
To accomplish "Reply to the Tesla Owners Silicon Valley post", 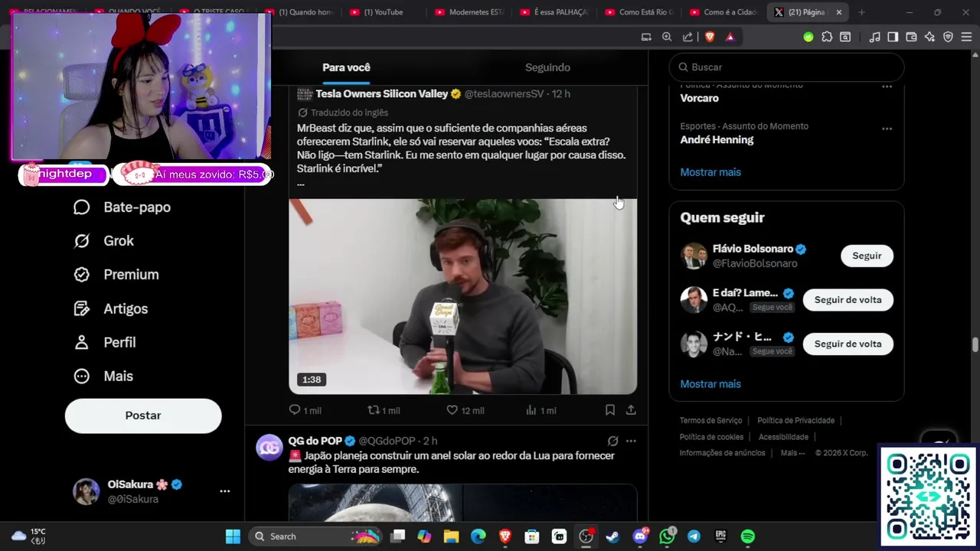I will click(x=305, y=410).
